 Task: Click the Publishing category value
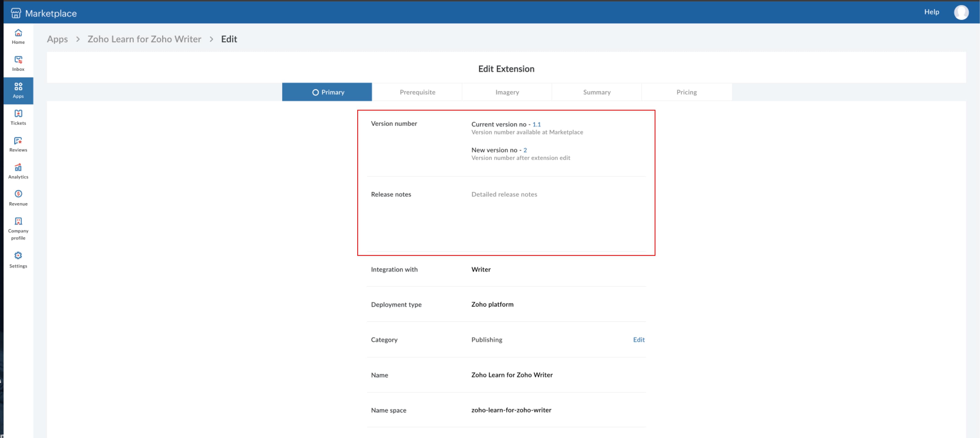487,340
